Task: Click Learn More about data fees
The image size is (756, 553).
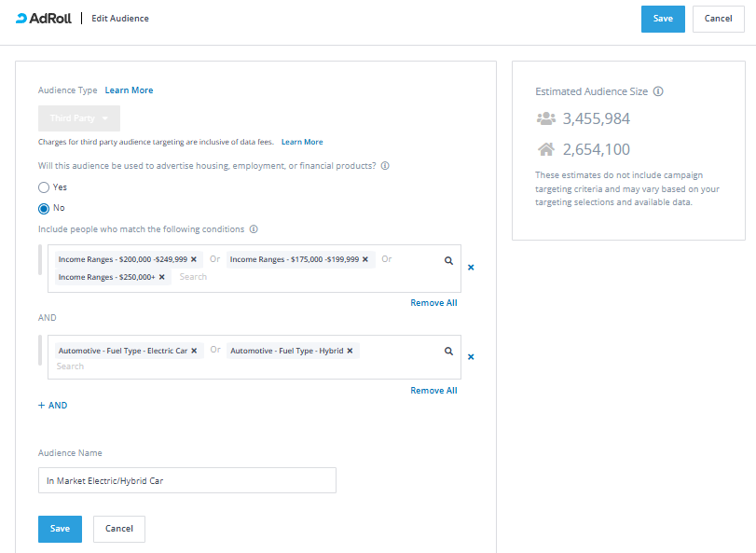Action: (x=302, y=142)
